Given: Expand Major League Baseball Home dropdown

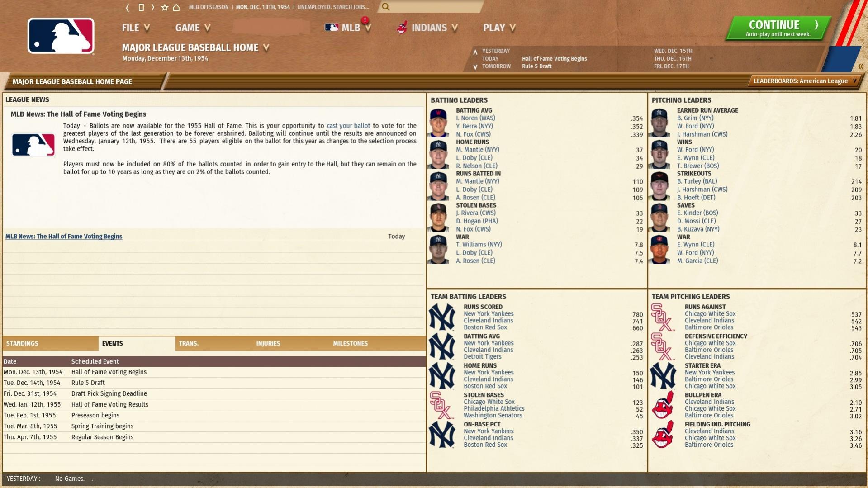Looking at the screenshot, I should (195, 47).
